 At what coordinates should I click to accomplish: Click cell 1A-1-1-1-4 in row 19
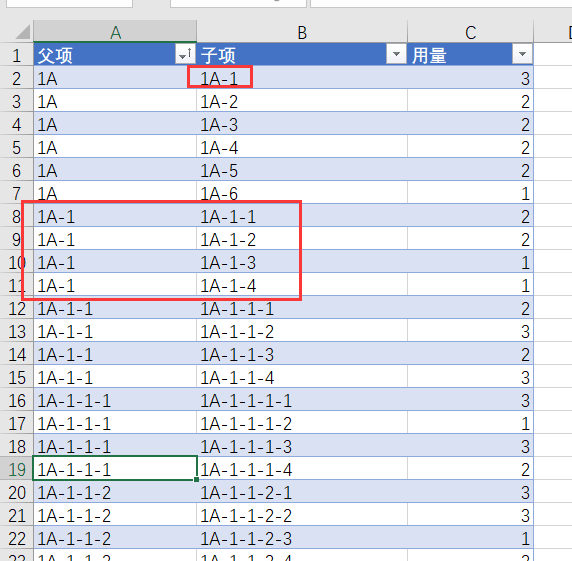[302, 469]
